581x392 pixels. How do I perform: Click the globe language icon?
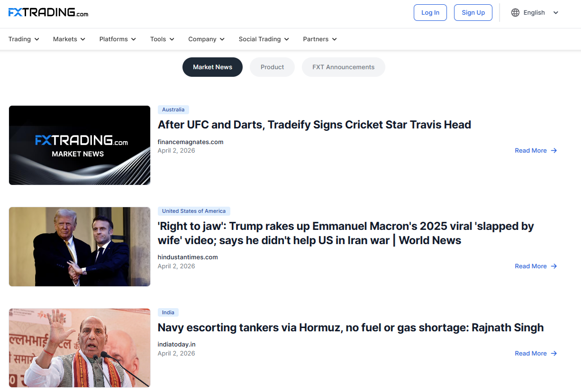pyautogui.click(x=515, y=13)
